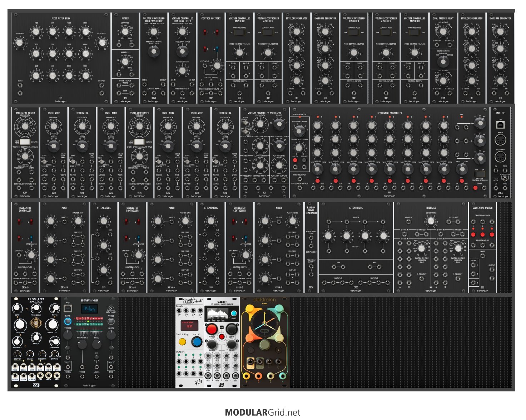The height and width of the screenshot is (420, 526).
Task: Click the Character knob on Ultra-Kick
Action: pyautogui.click(x=52, y=325)
